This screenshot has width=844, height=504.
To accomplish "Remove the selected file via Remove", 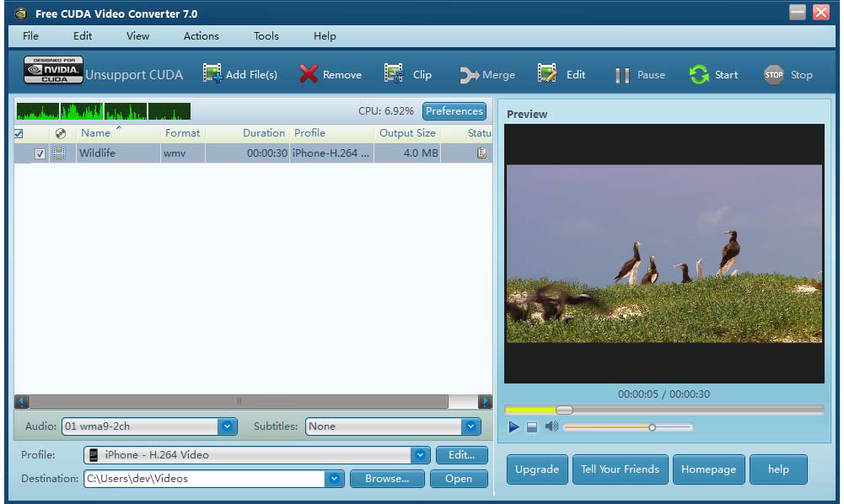I will [x=331, y=74].
